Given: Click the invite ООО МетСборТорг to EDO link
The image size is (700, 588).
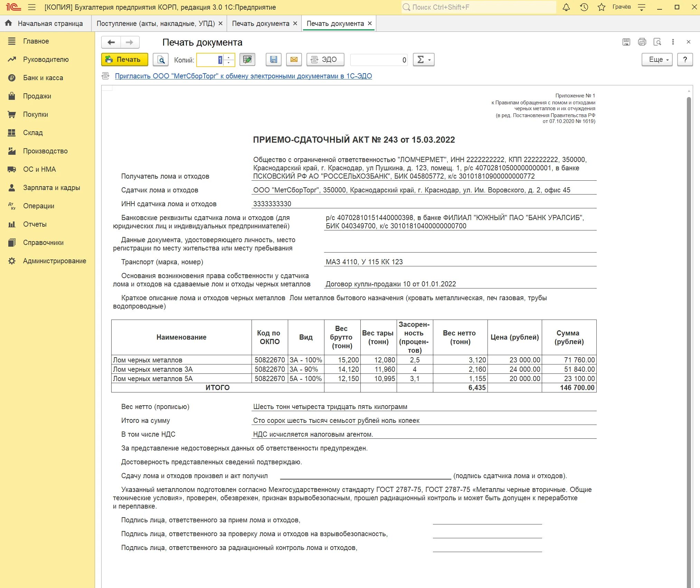Looking at the screenshot, I should point(243,76).
